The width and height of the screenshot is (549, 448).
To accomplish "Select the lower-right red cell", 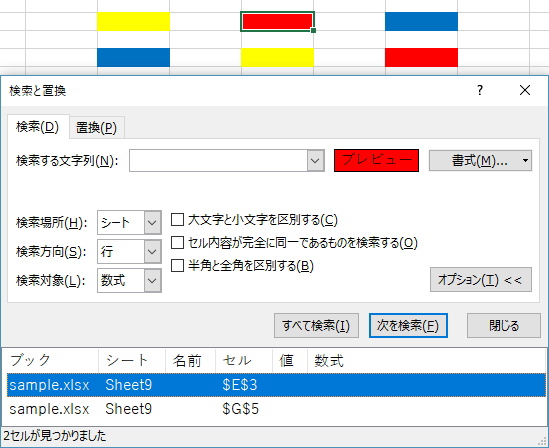I will [422, 57].
